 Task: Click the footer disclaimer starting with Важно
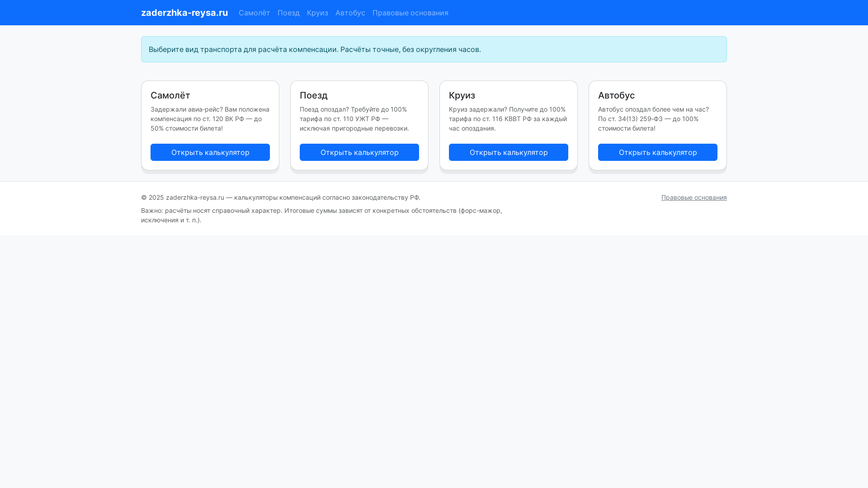pyautogui.click(x=321, y=215)
